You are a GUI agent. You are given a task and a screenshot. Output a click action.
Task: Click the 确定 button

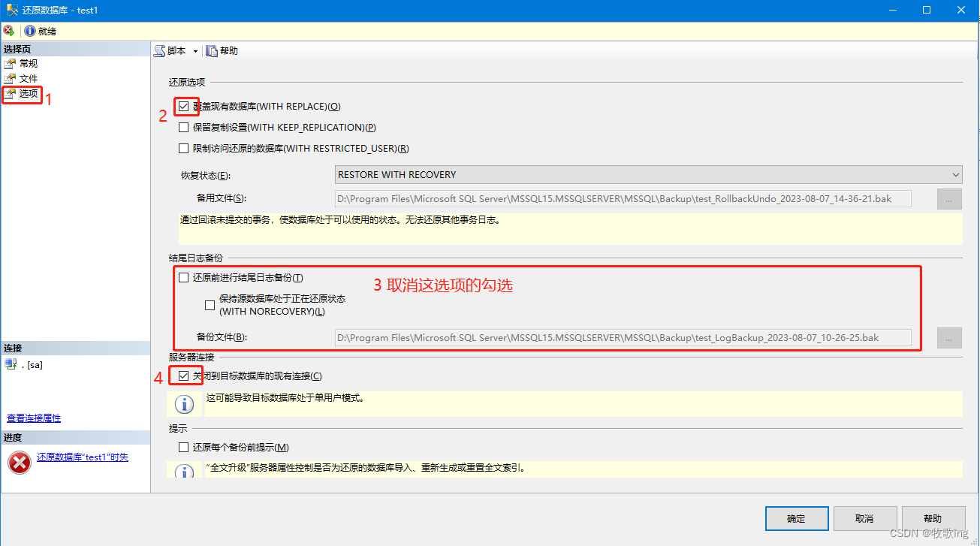(797, 518)
